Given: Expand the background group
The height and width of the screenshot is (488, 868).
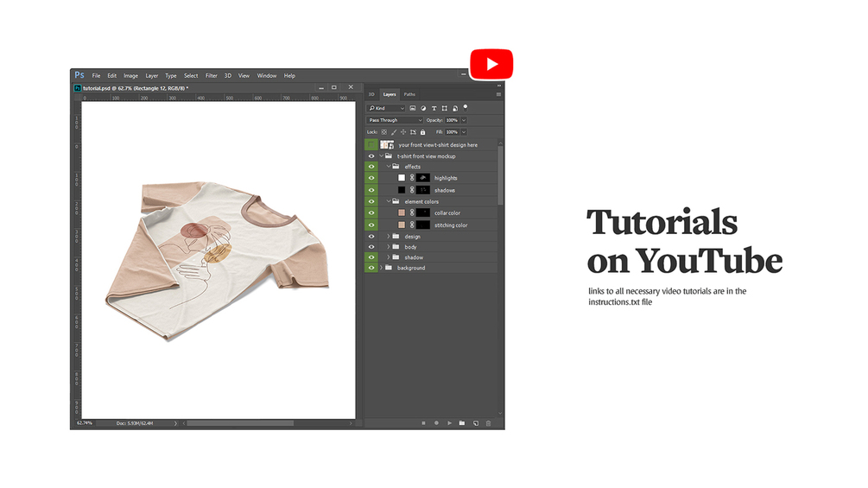Looking at the screenshot, I should (x=381, y=268).
